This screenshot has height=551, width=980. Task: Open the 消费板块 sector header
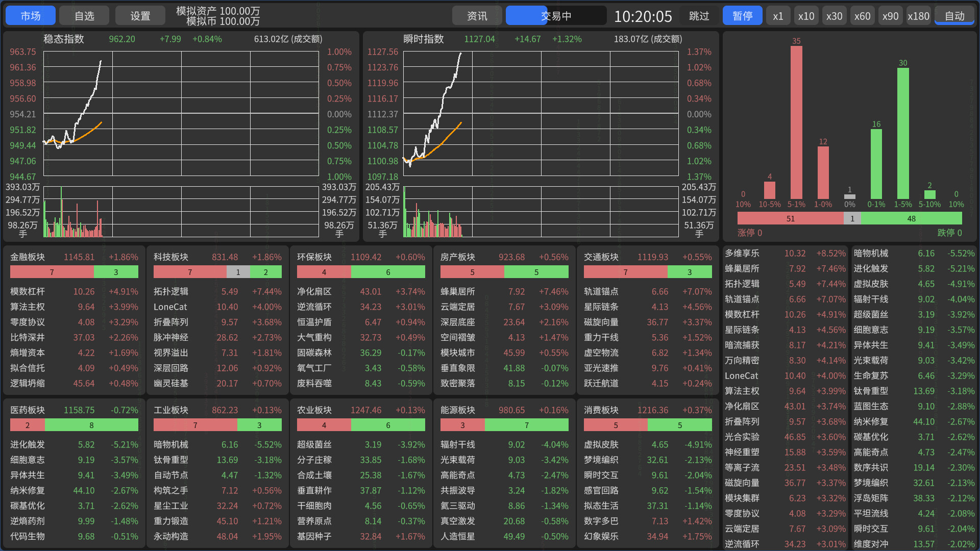click(648, 410)
